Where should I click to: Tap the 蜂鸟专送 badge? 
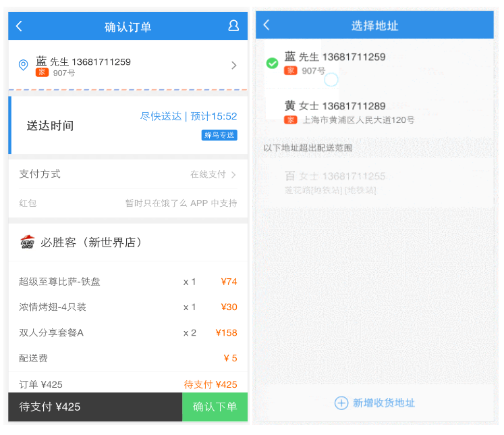[x=219, y=135]
